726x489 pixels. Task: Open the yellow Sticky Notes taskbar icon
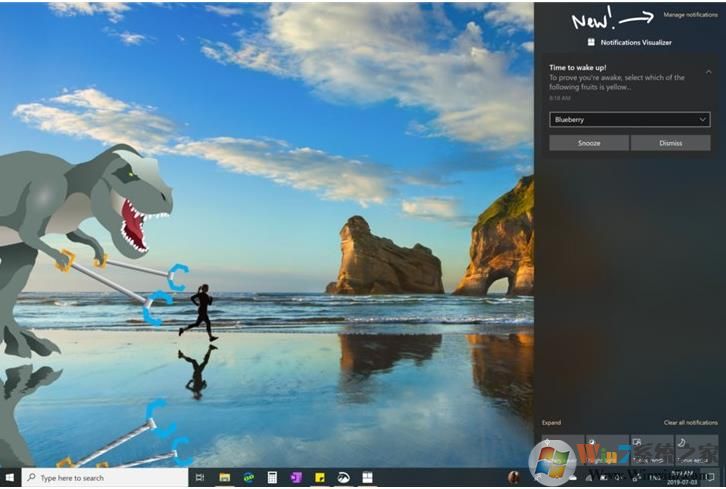[x=319, y=477]
